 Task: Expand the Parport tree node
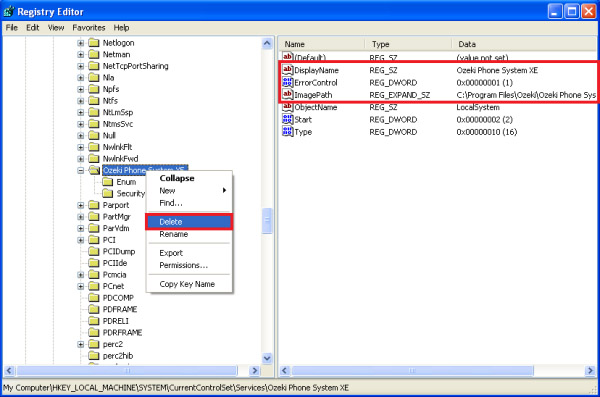[x=80, y=205]
